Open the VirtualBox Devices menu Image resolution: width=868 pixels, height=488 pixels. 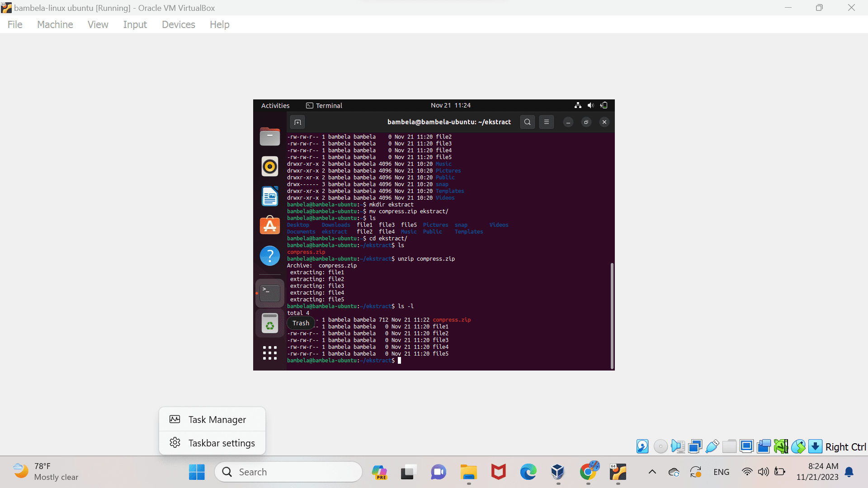pos(179,24)
